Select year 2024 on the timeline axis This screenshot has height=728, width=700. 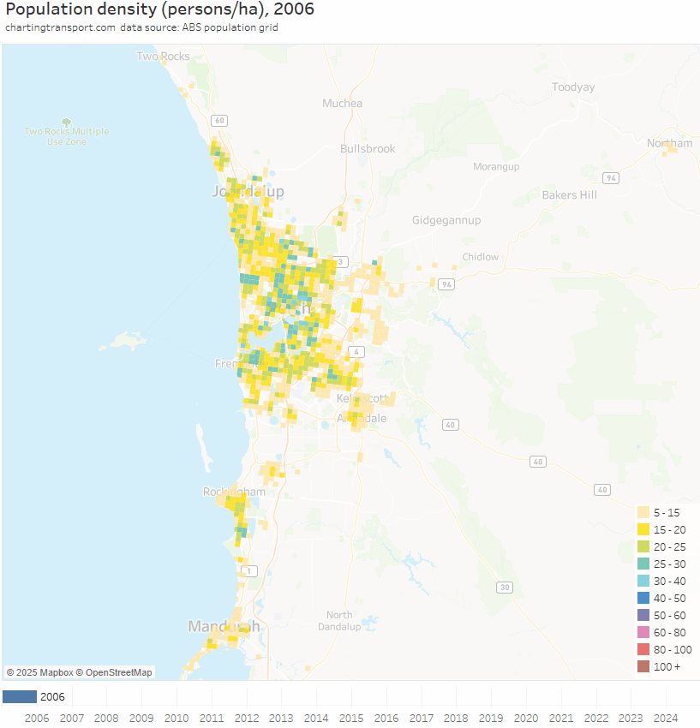click(x=665, y=719)
